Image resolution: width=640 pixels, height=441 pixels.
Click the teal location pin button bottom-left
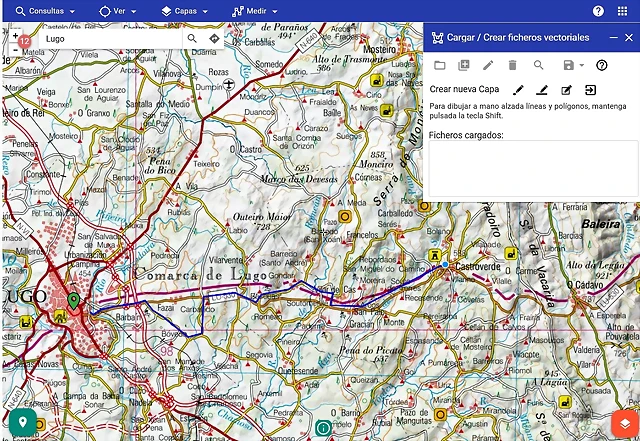click(x=22, y=422)
